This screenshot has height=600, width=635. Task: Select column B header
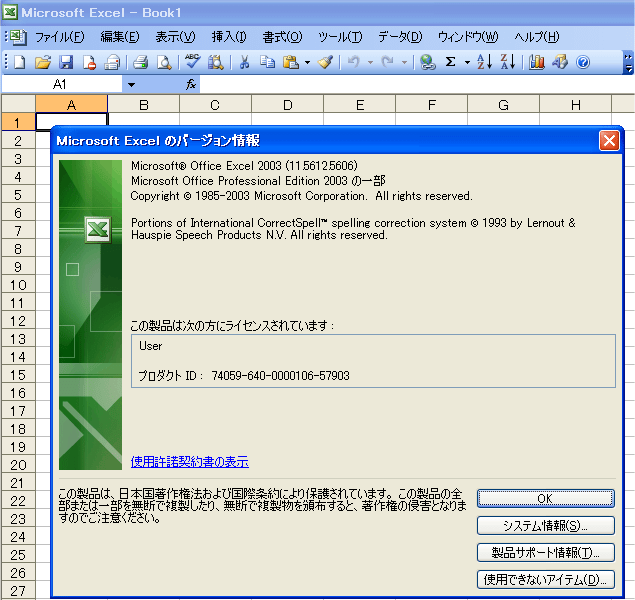(144, 105)
